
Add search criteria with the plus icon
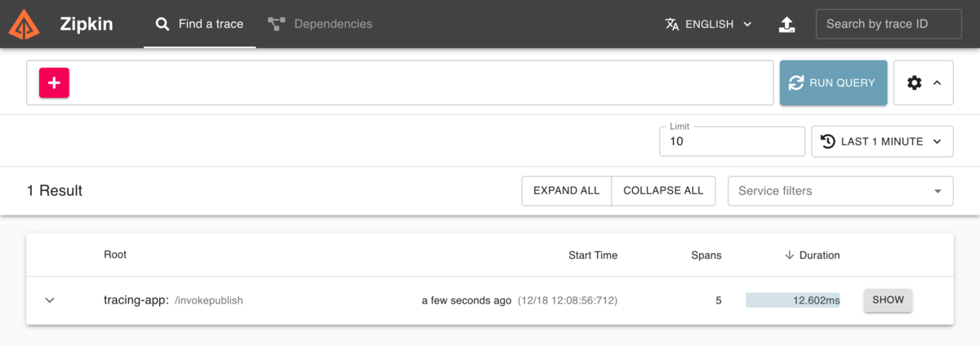point(54,82)
